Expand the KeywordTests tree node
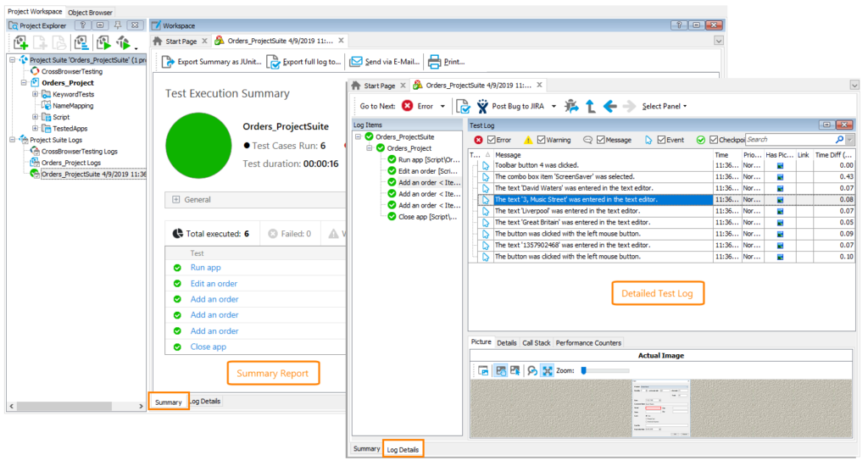 36,94
